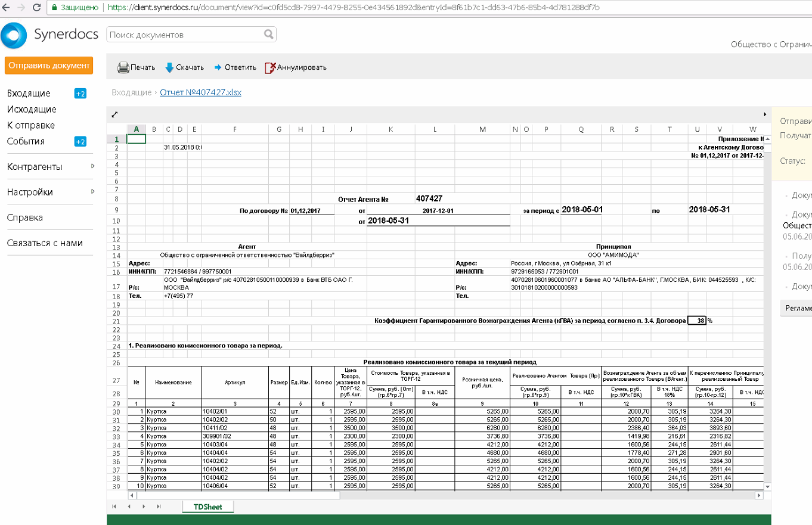Expand the Контрагенты sidebar submenu arrow

click(92, 166)
